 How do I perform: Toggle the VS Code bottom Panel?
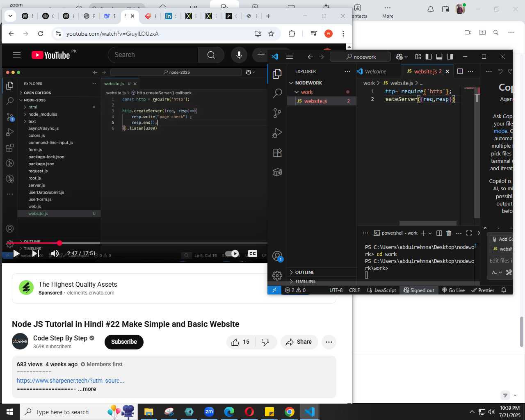(439, 57)
